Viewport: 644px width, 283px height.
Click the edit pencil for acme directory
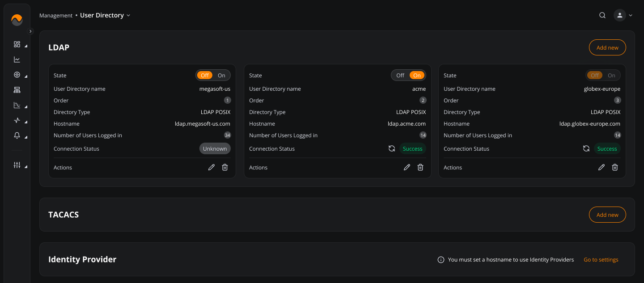(407, 167)
